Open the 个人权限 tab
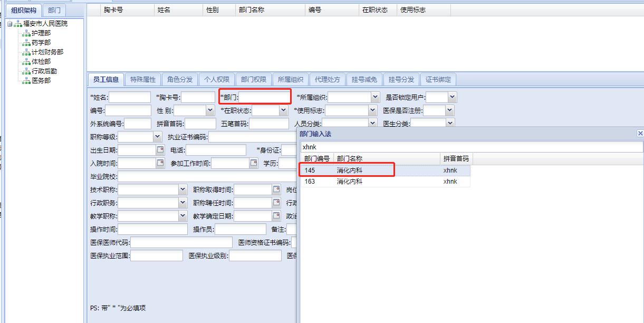The height and width of the screenshot is (323, 644). click(x=217, y=80)
